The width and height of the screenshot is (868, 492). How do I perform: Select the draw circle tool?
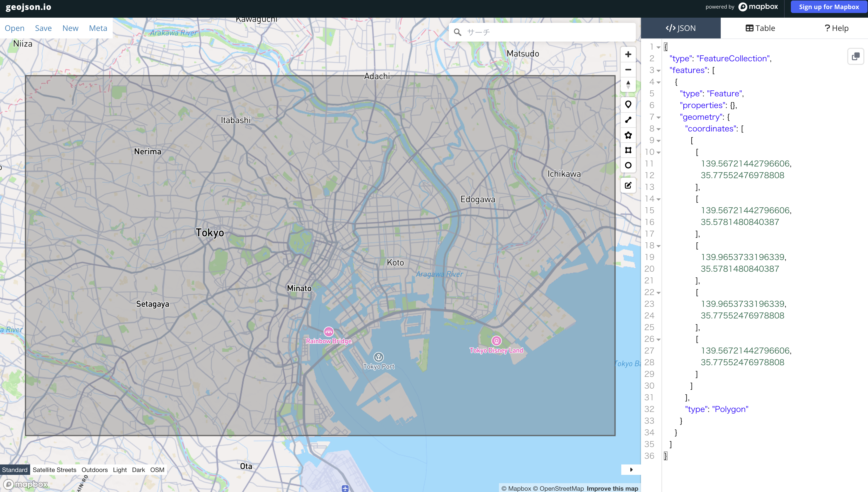(x=628, y=165)
